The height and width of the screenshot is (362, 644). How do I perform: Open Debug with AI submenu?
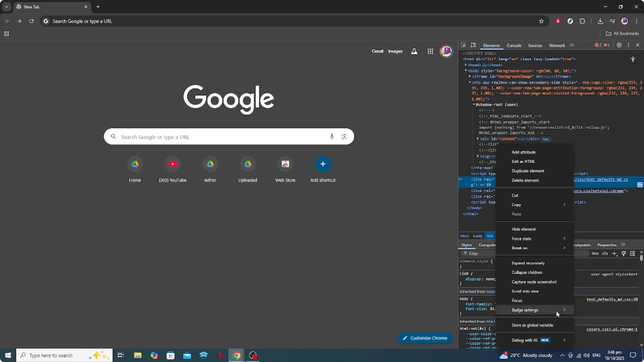(535, 340)
